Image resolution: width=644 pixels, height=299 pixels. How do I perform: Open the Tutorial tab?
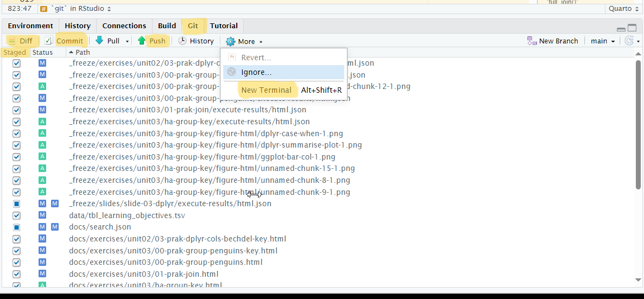click(224, 26)
